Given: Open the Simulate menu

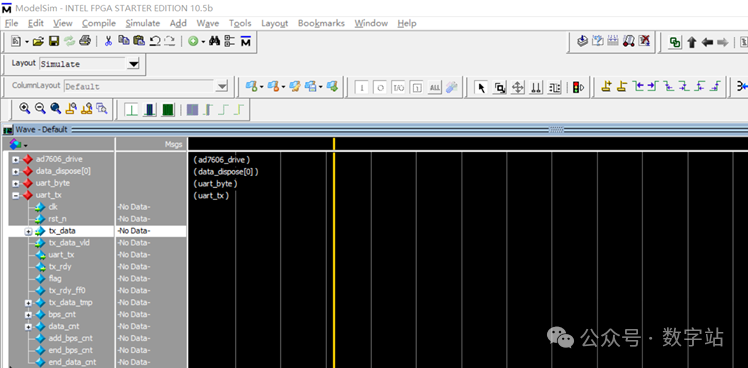Looking at the screenshot, I should 143,23.
